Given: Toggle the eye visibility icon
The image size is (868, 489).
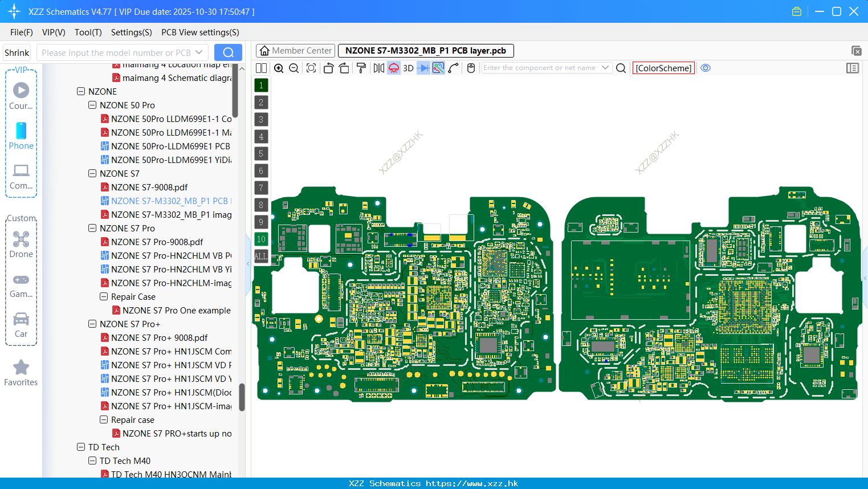Looking at the screenshot, I should click(x=706, y=68).
